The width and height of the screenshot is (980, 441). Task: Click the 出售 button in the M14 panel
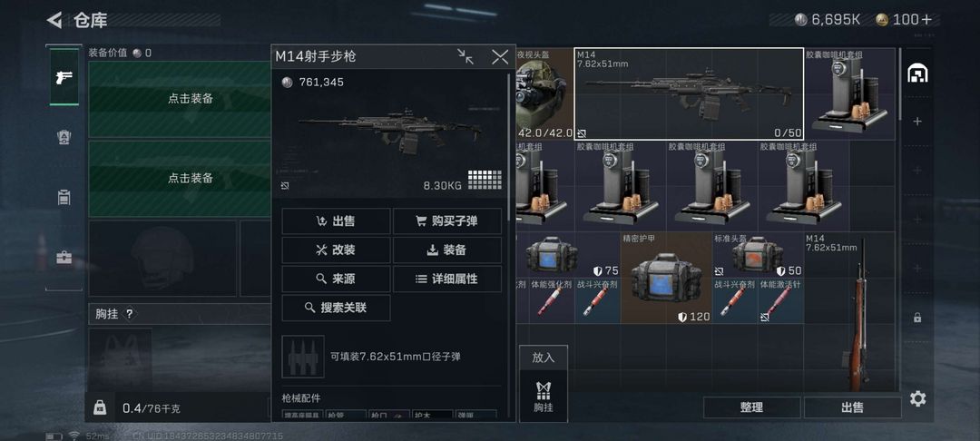point(337,221)
